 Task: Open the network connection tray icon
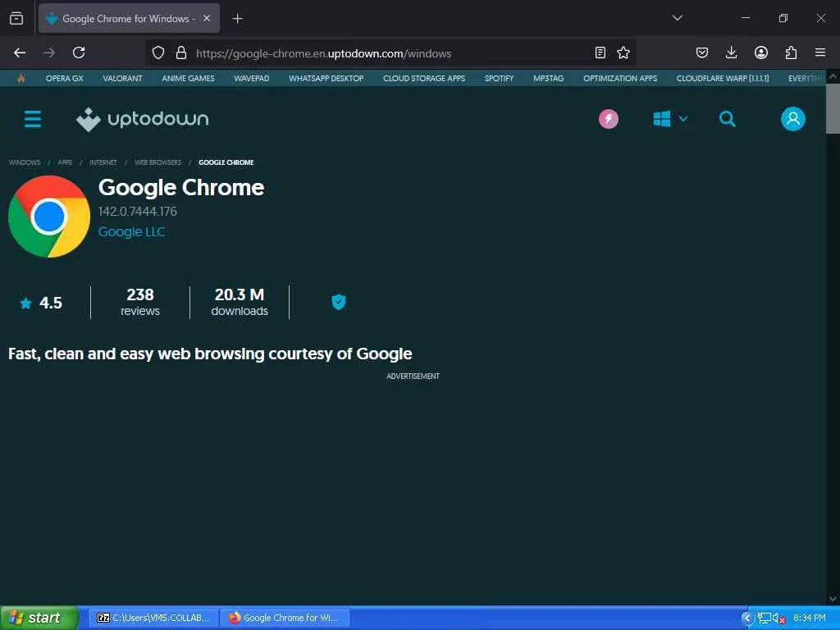pos(764,619)
